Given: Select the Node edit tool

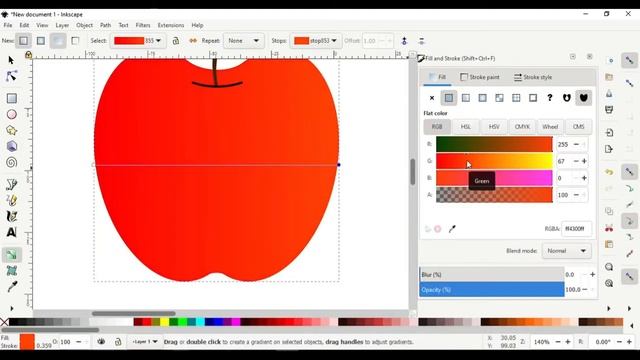Looking at the screenshot, I should click(11, 76).
